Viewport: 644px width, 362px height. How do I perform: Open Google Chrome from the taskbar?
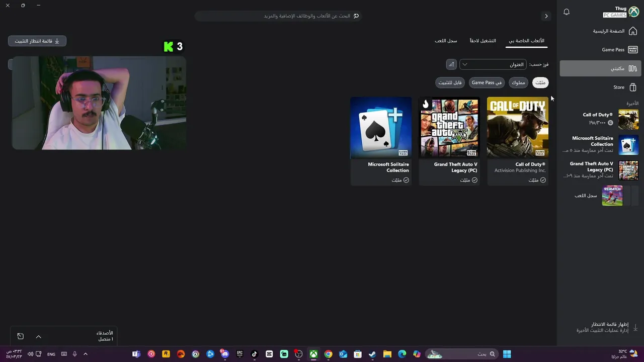pyautogui.click(x=328, y=354)
